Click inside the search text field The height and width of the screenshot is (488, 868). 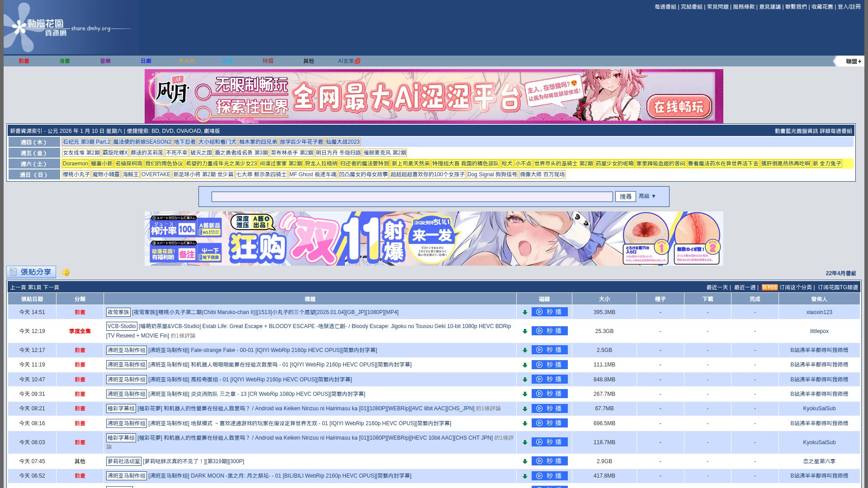412,197
